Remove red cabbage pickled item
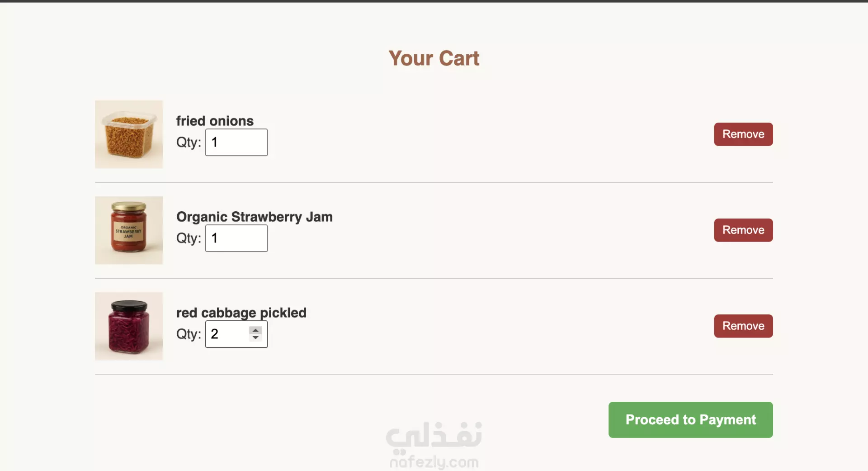This screenshot has height=471, width=868. tap(743, 326)
